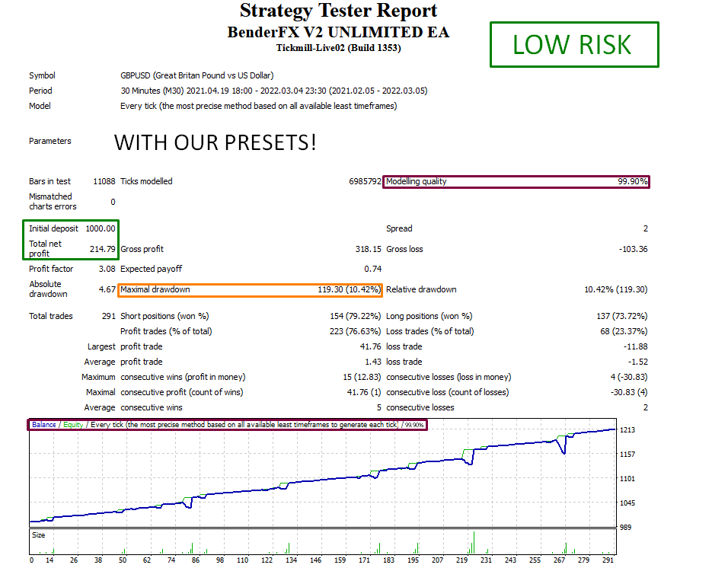Select the Every tick model description

259,106
